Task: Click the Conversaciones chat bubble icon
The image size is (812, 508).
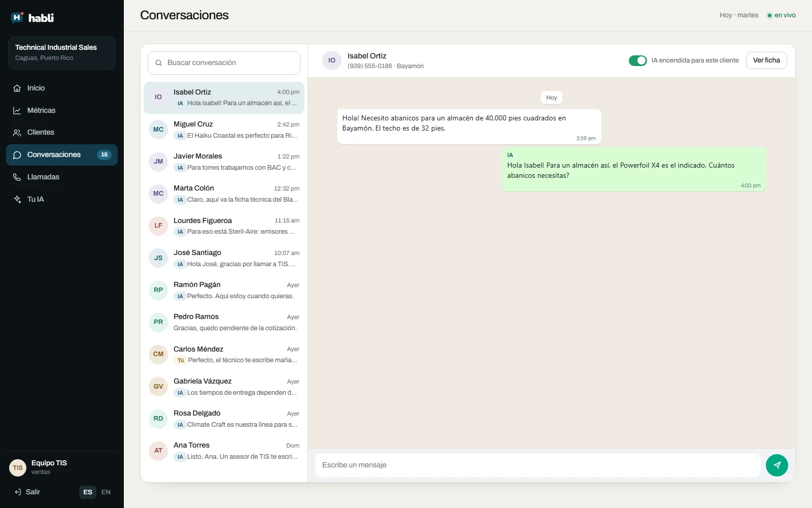Action: coord(17,155)
